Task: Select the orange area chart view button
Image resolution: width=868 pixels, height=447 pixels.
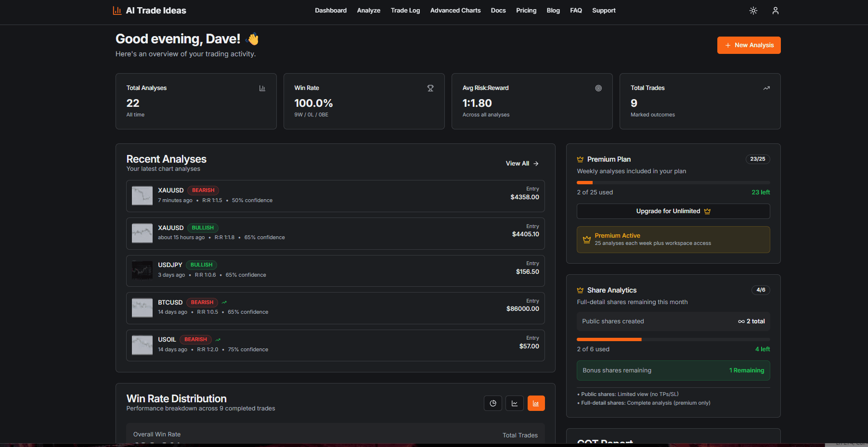Action: click(536, 403)
